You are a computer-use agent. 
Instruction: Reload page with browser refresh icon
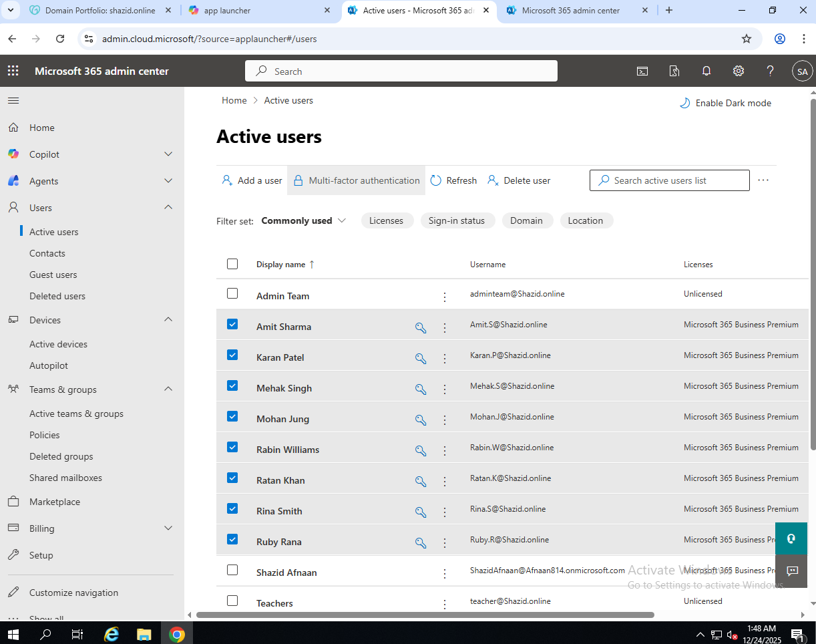[60, 39]
